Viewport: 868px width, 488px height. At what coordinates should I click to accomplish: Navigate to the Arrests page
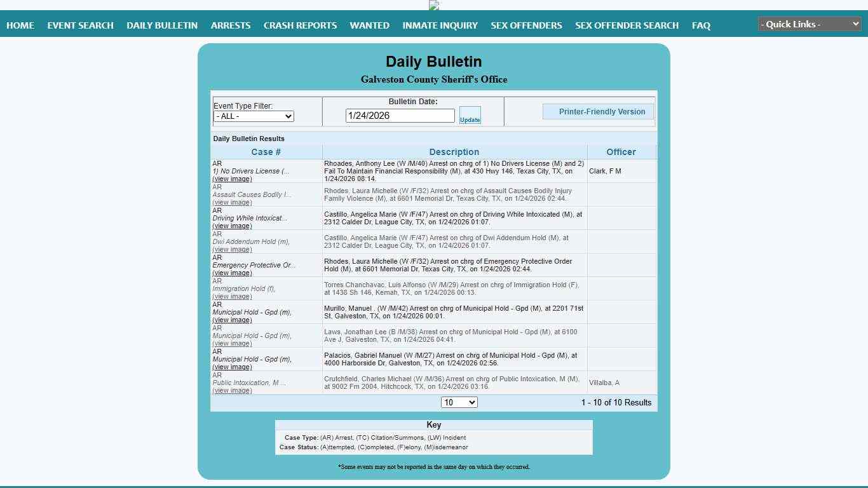[231, 25]
